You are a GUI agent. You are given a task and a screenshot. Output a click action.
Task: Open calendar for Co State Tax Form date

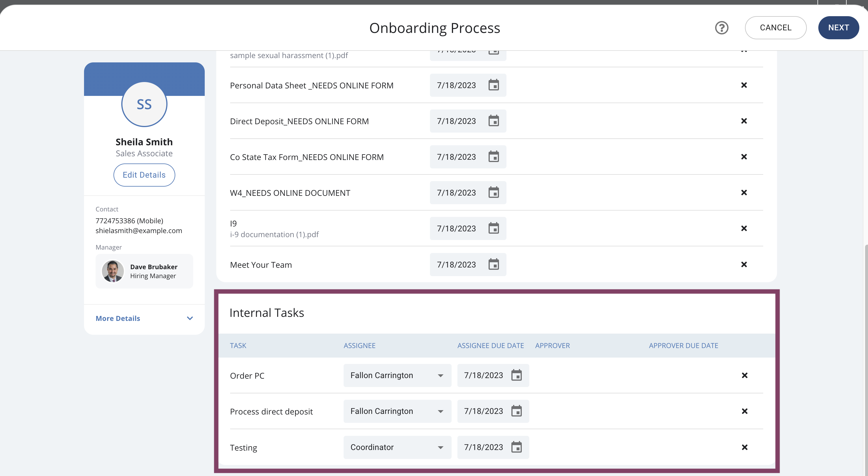494,157
